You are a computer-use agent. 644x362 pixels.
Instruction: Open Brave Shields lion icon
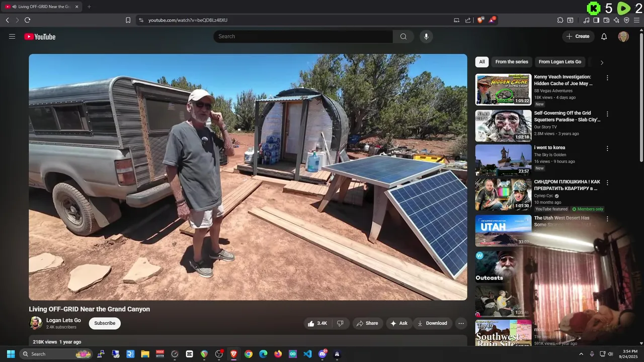click(x=480, y=20)
